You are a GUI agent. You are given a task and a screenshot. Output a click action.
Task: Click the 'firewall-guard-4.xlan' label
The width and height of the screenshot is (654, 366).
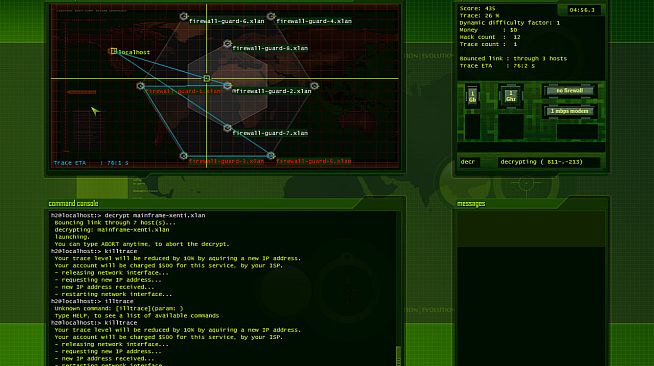point(314,21)
